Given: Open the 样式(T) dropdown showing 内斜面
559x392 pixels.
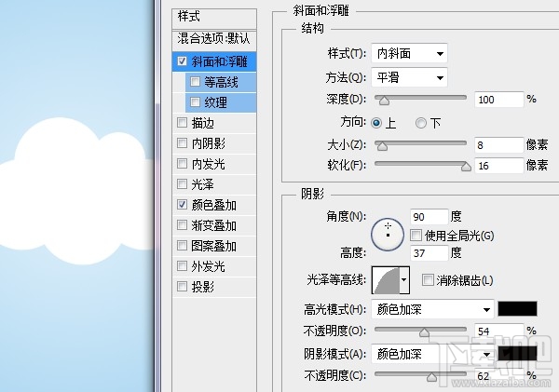Looking at the screenshot, I should 409,53.
